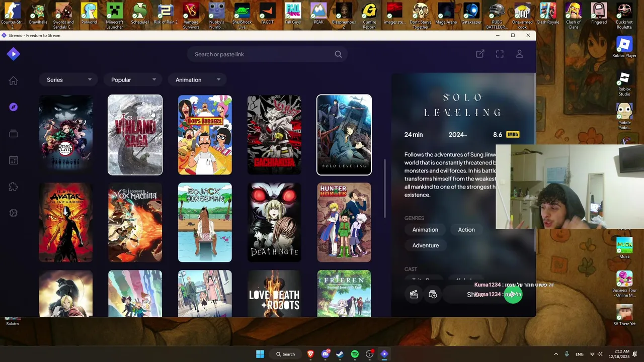Click the Adventure genre tag

426,245
